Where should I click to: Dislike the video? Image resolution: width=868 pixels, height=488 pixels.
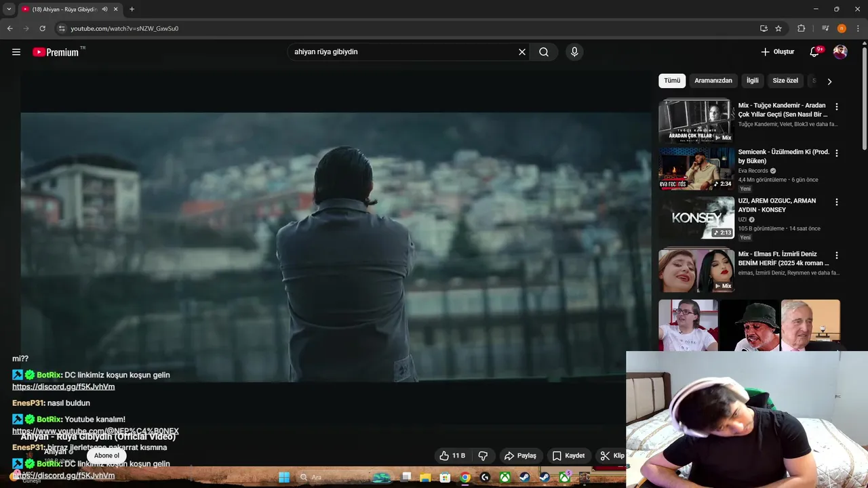point(484,456)
